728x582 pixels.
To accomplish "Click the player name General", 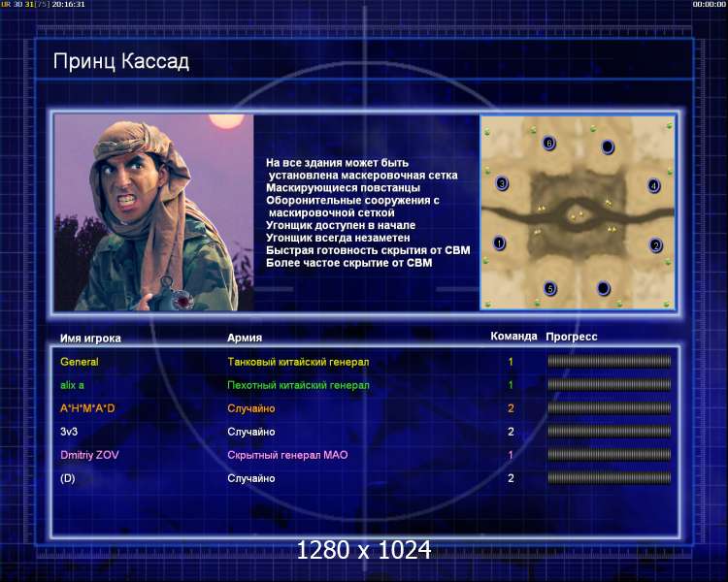I will [x=79, y=362].
